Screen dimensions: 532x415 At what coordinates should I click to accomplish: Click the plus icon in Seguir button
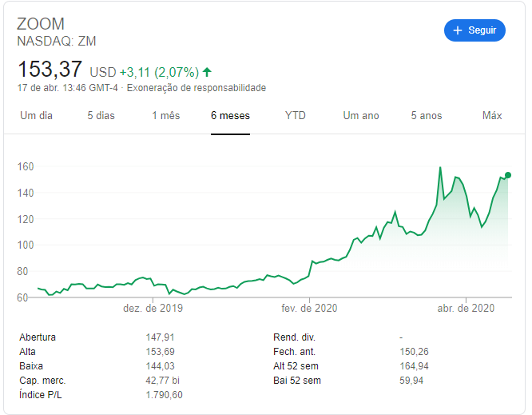[458, 30]
